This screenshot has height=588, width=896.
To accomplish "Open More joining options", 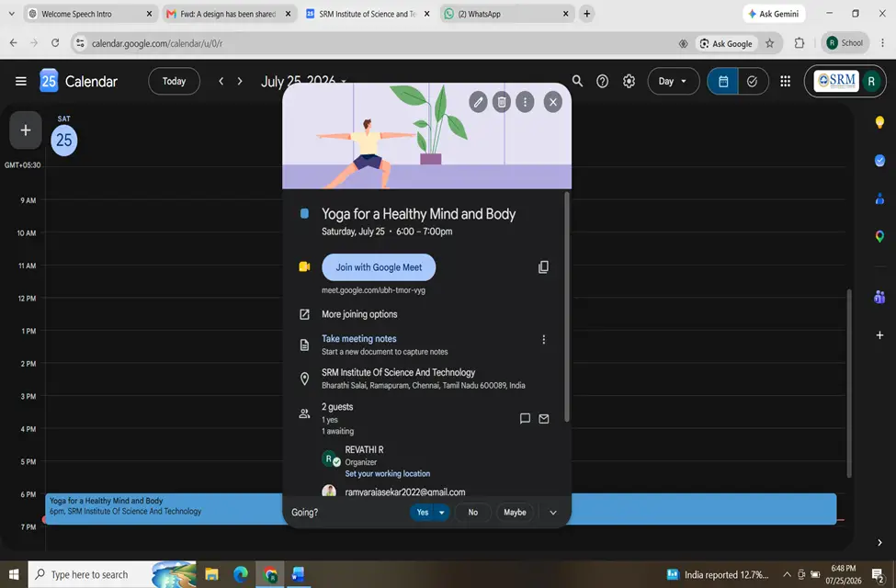I will (x=359, y=314).
